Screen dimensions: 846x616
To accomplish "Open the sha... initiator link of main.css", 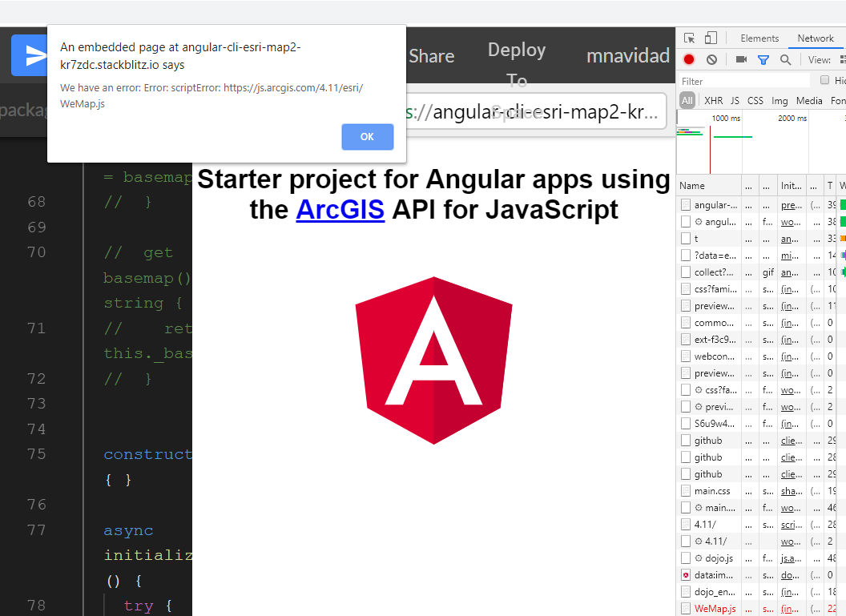I will (792, 491).
